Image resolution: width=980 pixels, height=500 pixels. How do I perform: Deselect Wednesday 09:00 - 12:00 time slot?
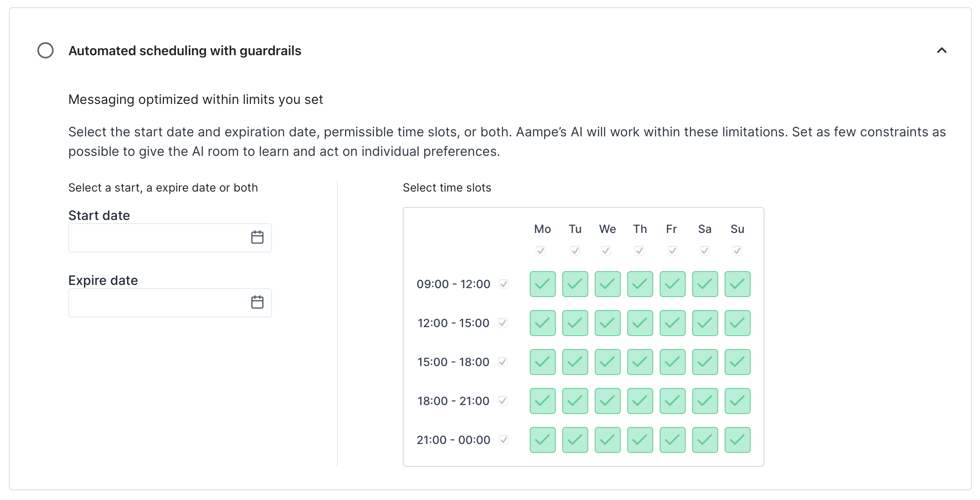point(608,284)
